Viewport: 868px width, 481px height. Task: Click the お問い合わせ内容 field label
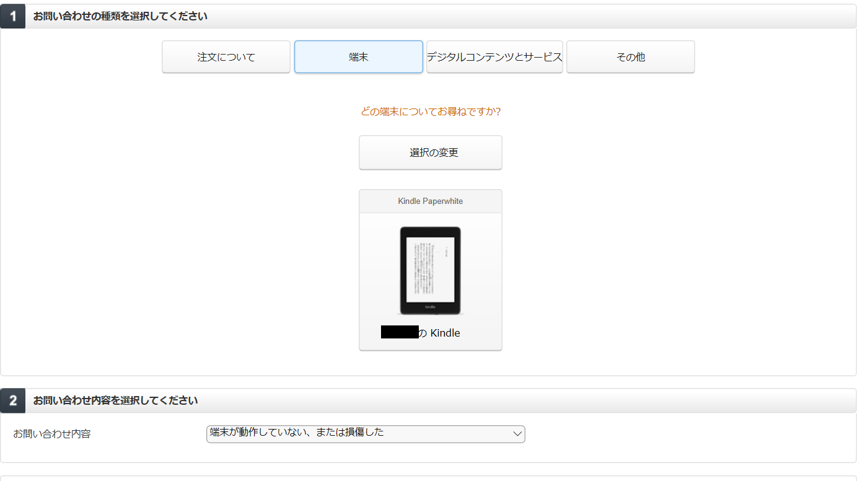click(52, 434)
